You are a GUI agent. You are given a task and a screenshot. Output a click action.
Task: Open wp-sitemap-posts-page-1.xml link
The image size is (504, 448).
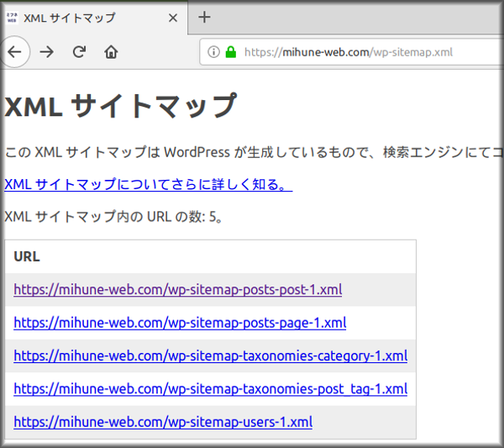tap(180, 323)
